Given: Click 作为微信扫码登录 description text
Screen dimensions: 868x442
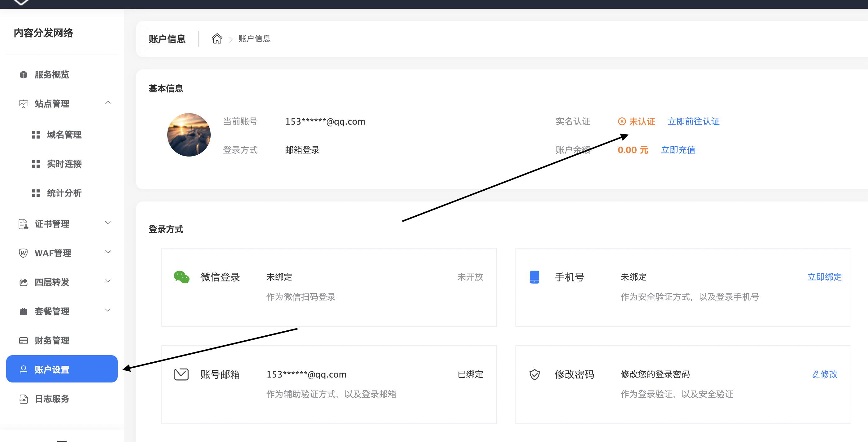Looking at the screenshot, I should pyautogui.click(x=301, y=297).
